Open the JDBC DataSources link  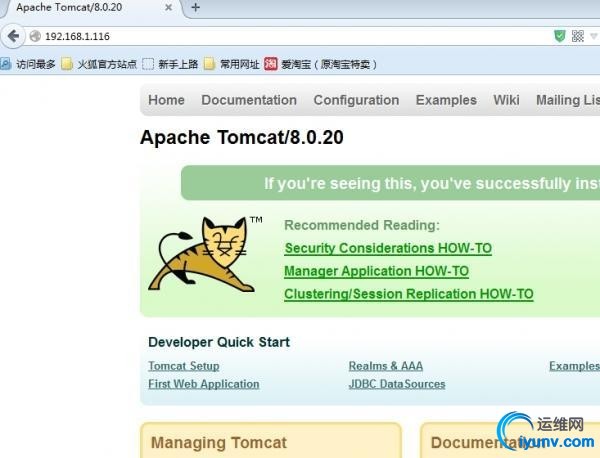pyautogui.click(x=397, y=384)
